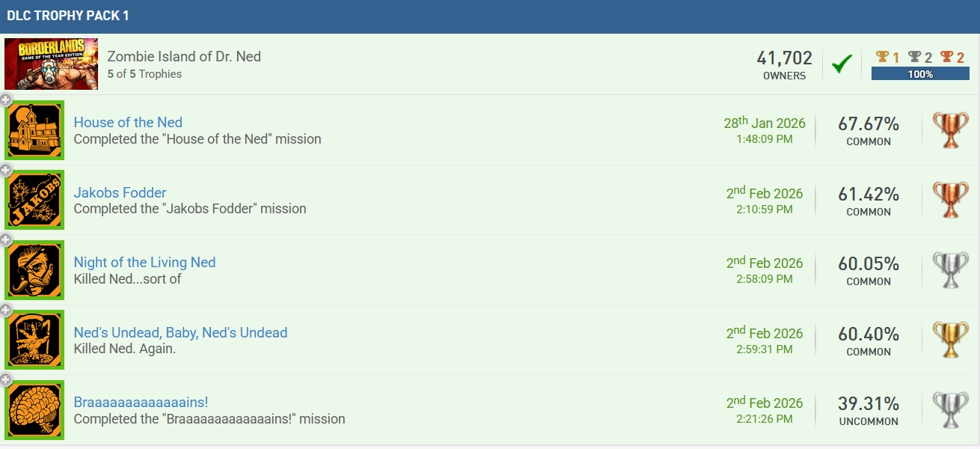The image size is (980, 449).
Task: Expand the Night of the Living Ned plus
Action: coord(6,239)
